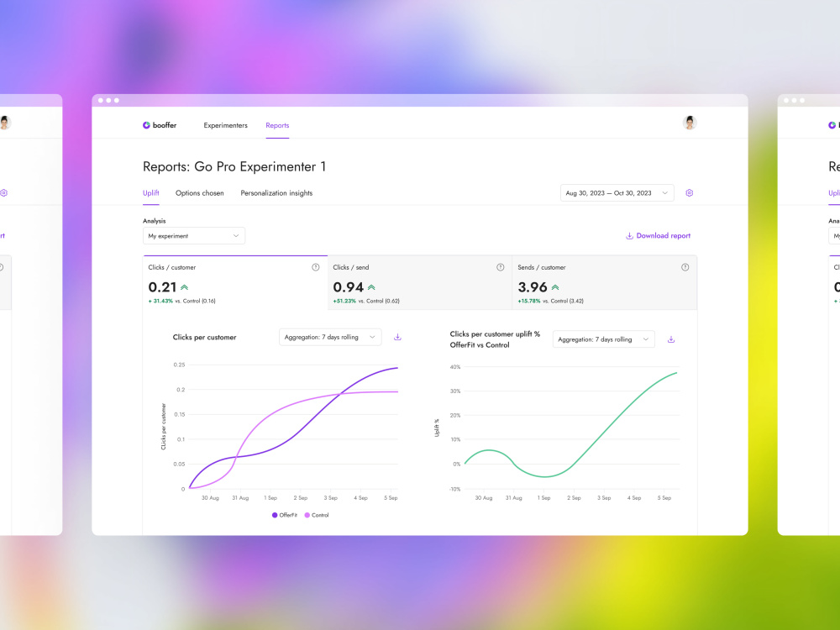Screen dimensions: 840x630
Task: Click green up arrow beside 0.21
Action: point(184,287)
